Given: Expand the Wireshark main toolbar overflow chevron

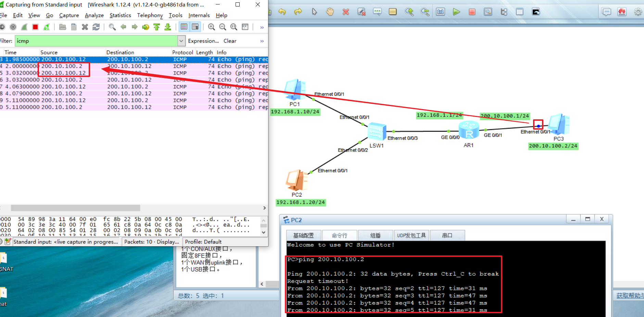Looking at the screenshot, I should (x=262, y=27).
